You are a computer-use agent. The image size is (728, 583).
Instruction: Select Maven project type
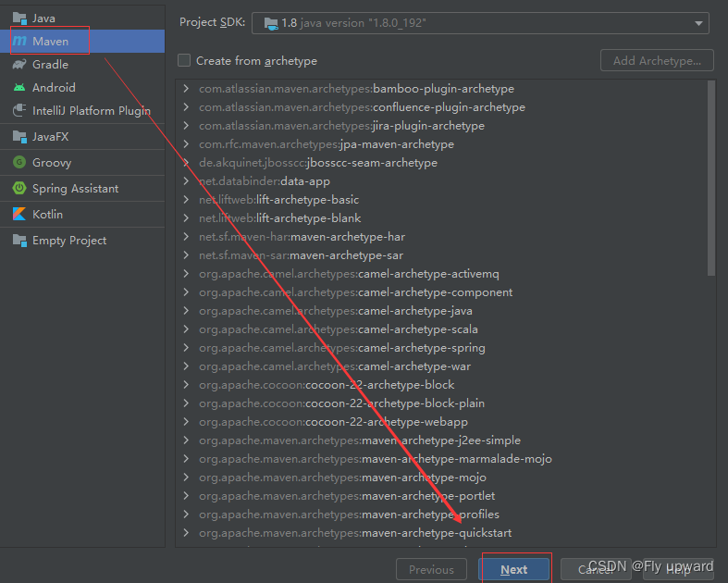82,41
